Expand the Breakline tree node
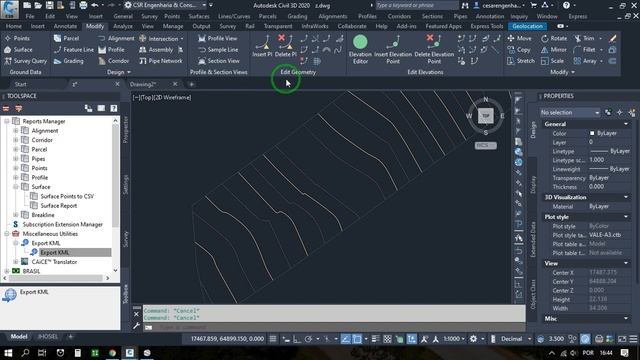 16,215
